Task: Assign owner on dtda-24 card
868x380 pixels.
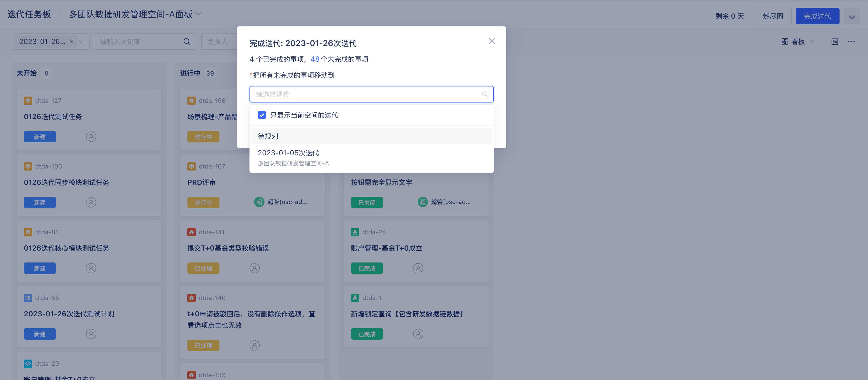Action: pyautogui.click(x=418, y=268)
